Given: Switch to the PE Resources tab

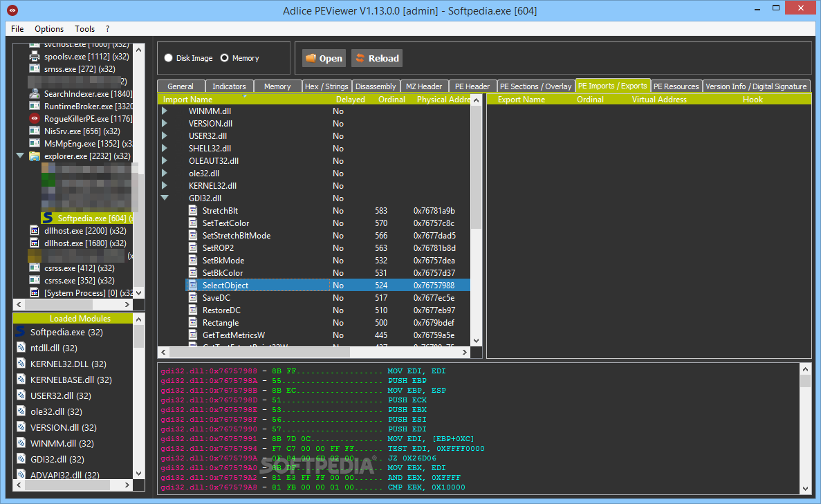Looking at the screenshot, I should (x=676, y=86).
